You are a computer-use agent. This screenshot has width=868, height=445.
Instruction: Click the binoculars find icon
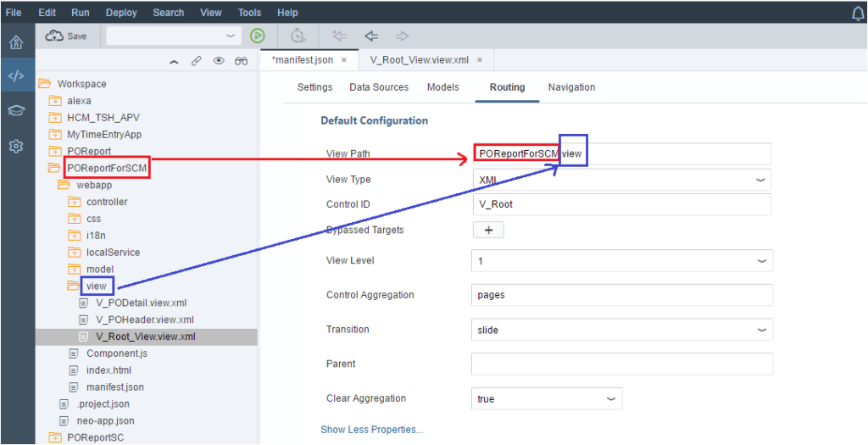(241, 61)
